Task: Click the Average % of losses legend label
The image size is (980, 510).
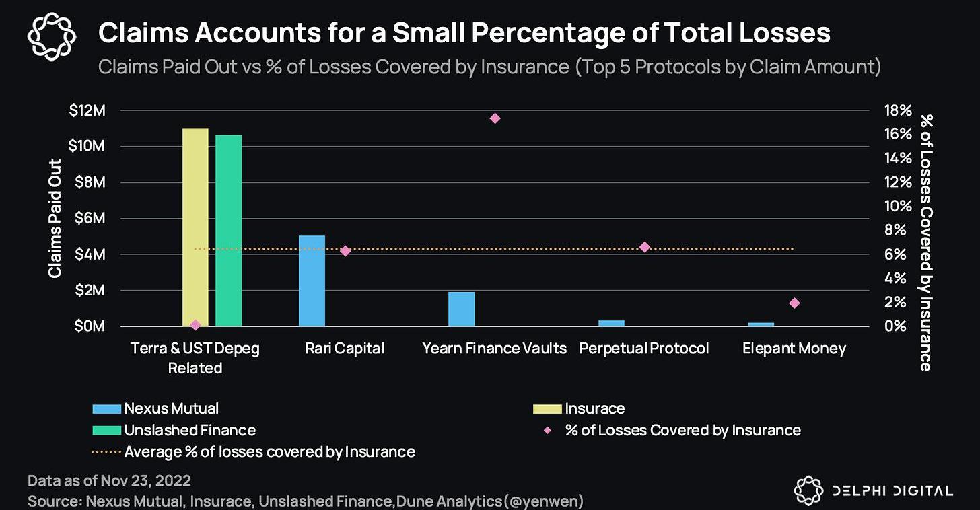Action: (269, 451)
